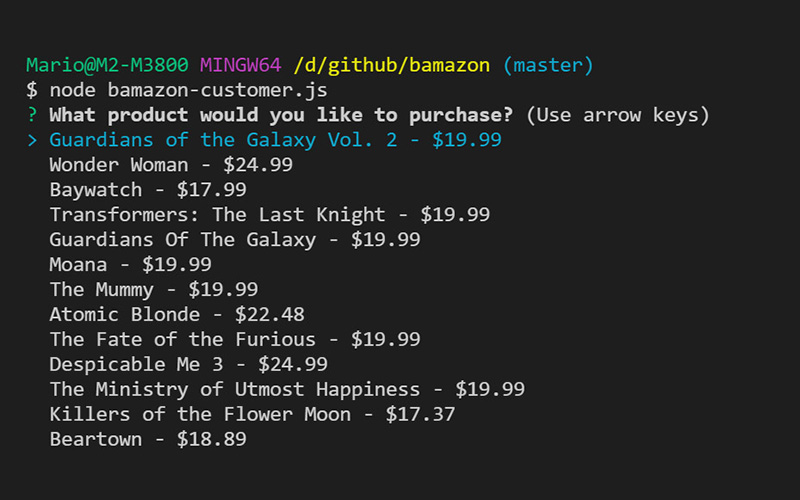Screen dimensions: 800x500
Task: Select The Mummy - $19.99 option
Action: [153, 290]
